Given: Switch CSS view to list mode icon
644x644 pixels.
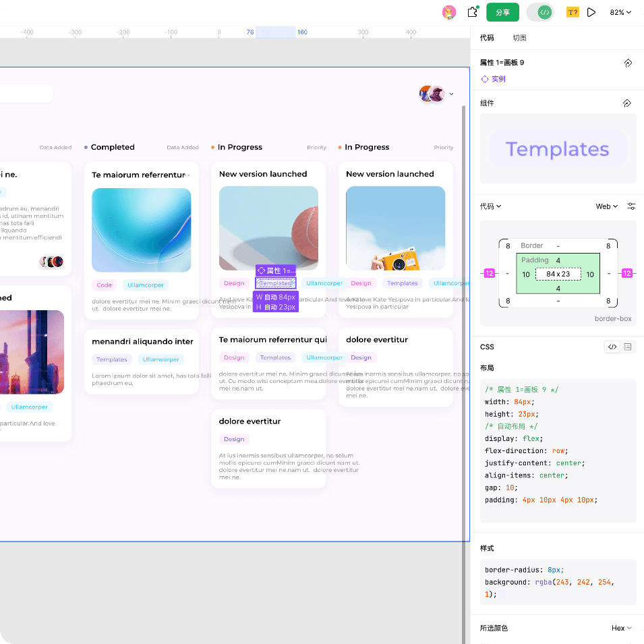Looking at the screenshot, I should click(628, 347).
